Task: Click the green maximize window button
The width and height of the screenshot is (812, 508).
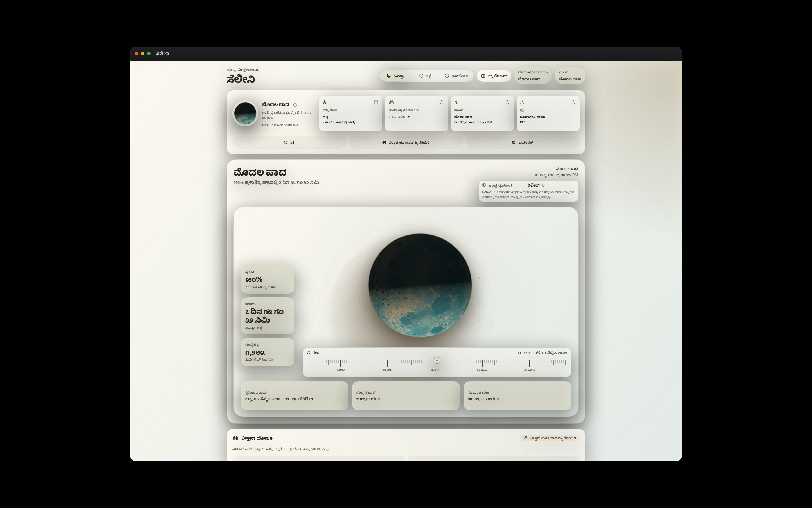Action: click(x=149, y=54)
